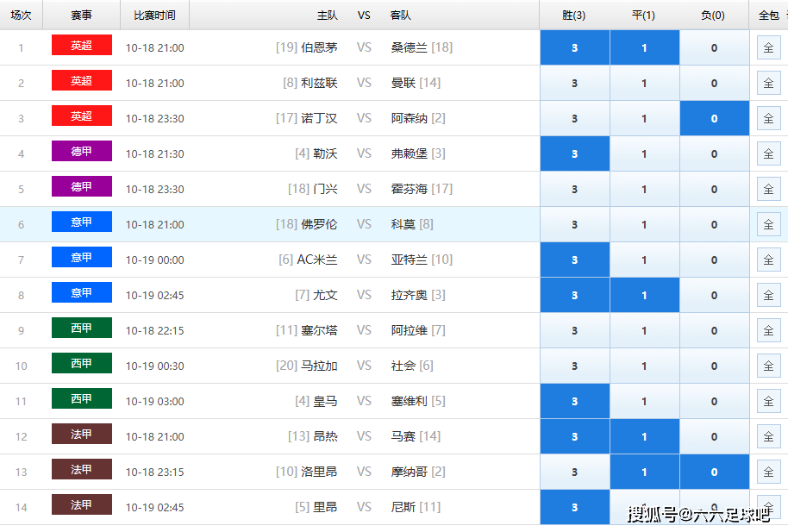This screenshot has width=788, height=532.
Task: Click team name 阿森纳 [2]
Action: pos(418,118)
